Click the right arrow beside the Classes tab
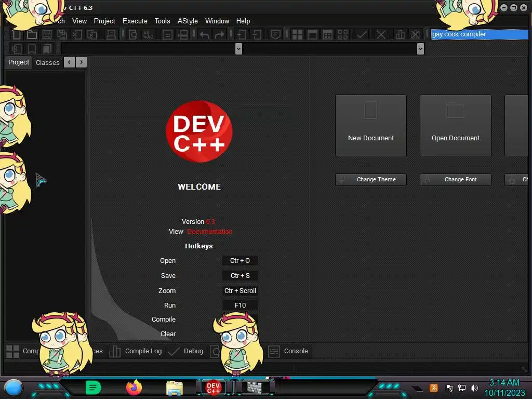Screen dimensions: 532x399 point(82,62)
